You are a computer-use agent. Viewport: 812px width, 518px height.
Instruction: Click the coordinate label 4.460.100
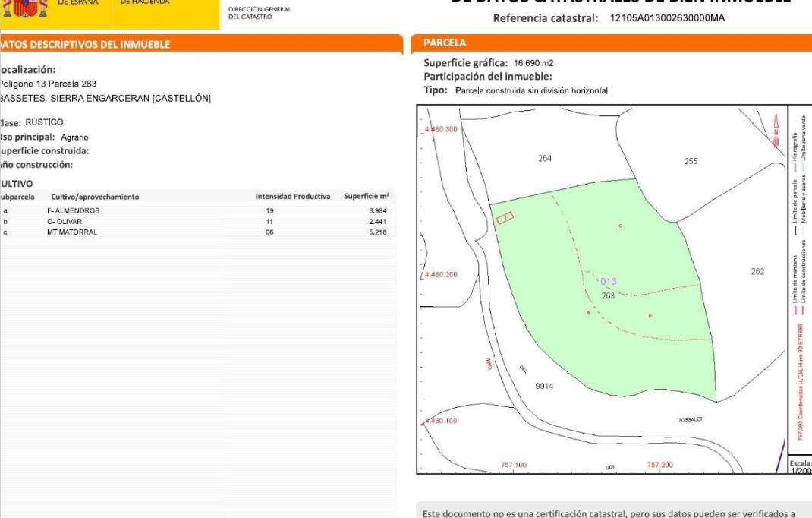coord(441,421)
